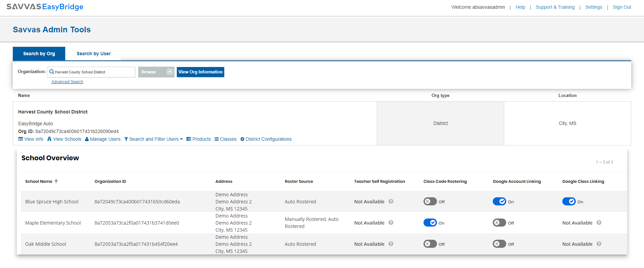Click Auto Rostered cell for Oak Middle School
The width and height of the screenshot is (644, 268).
[x=300, y=244]
